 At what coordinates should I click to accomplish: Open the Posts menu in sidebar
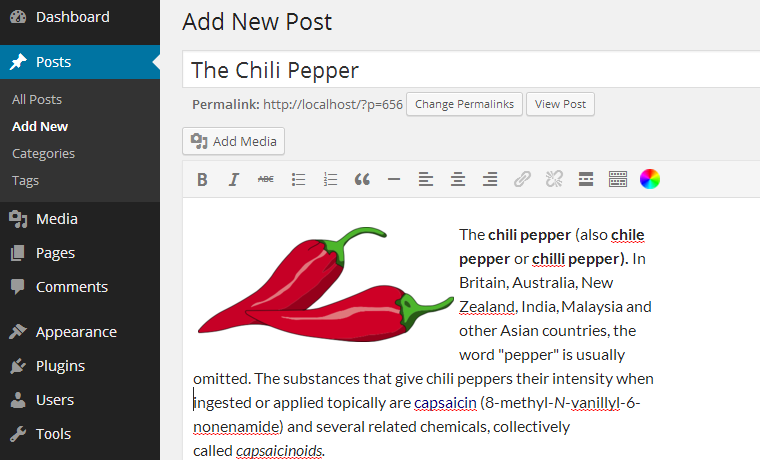[x=80, y=62]
